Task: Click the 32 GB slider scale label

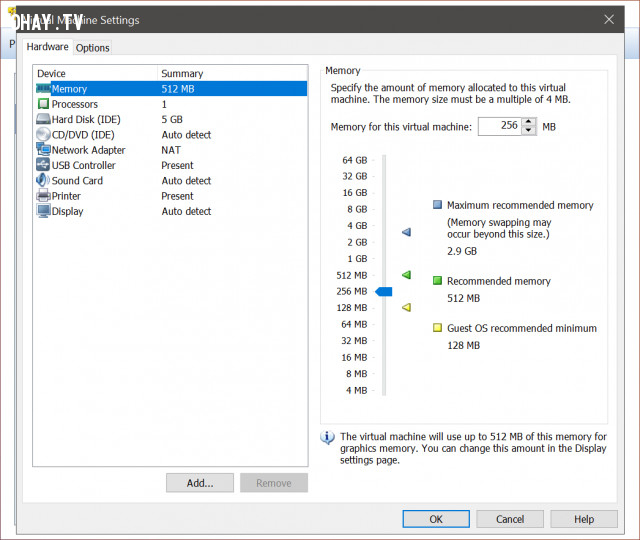Action: click(355, 176)
